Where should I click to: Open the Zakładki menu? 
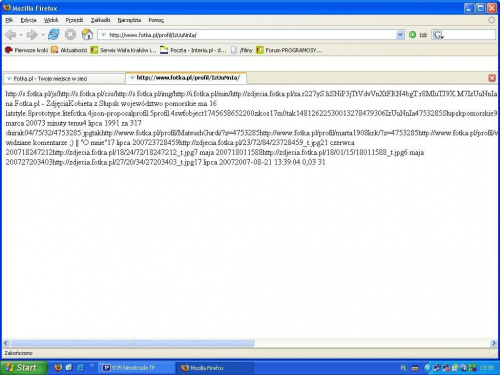point(100,20)
